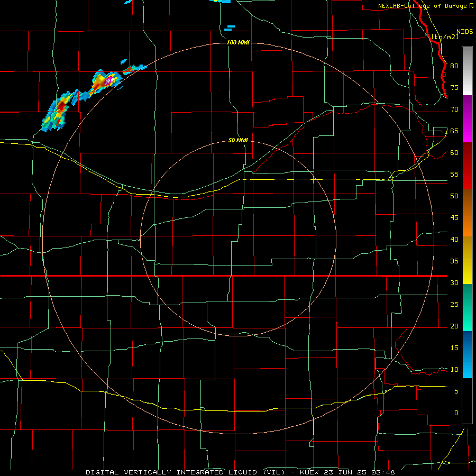Click the scale value 25

pyautogui.click(x=454, y=304)
